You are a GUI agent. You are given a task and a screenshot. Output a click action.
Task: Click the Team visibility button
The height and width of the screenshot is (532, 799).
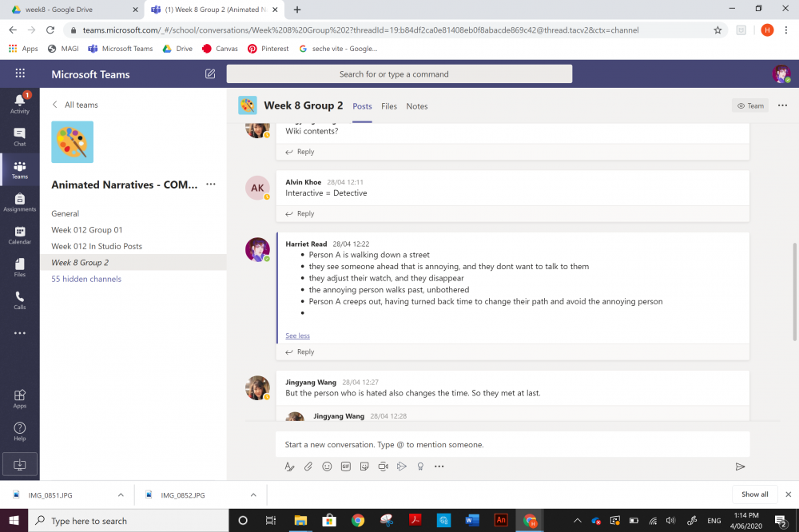click(750, 105)
